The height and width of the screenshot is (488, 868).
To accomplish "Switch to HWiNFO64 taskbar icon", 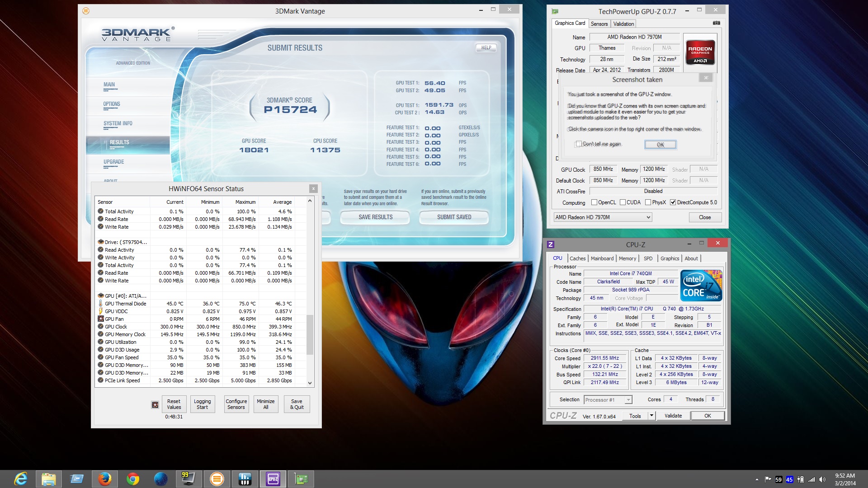I will [x=245, y=479].
